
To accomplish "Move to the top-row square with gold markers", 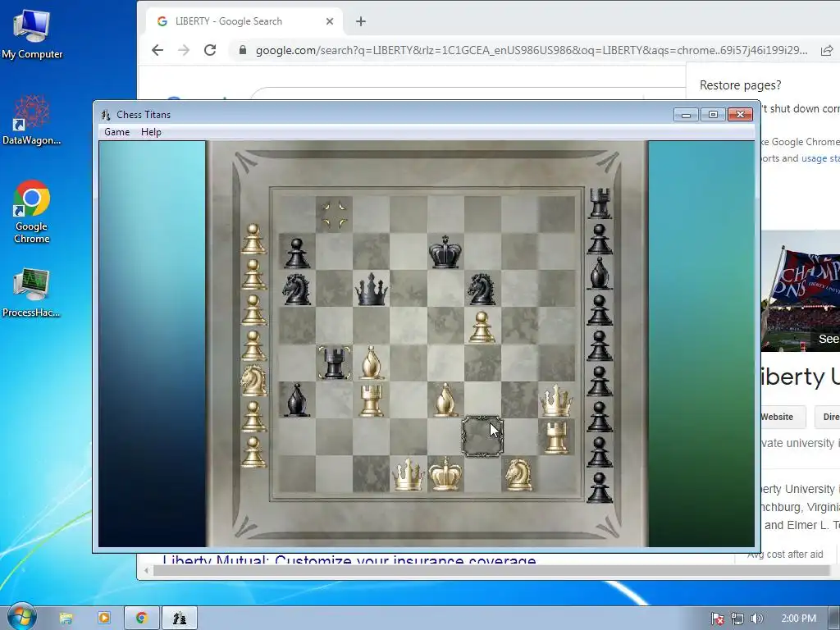I will point(335,214).
